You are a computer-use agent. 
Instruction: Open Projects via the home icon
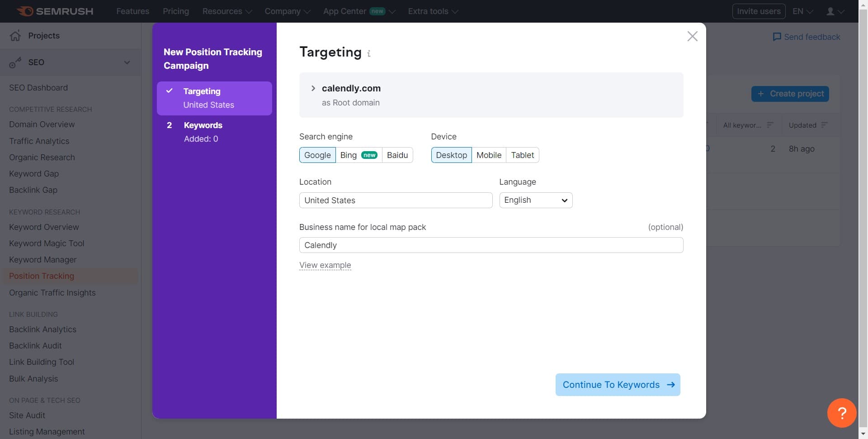coord(15,35)
